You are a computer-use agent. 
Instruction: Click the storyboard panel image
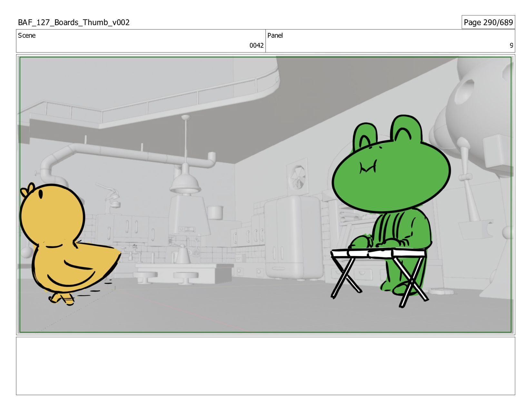266,195
